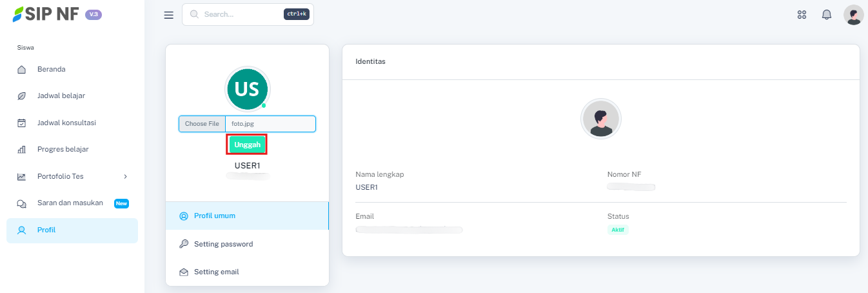Switch to the Profil umum tab
The height and width of the screenshot is (293, 868).
(x=214, y=216)
